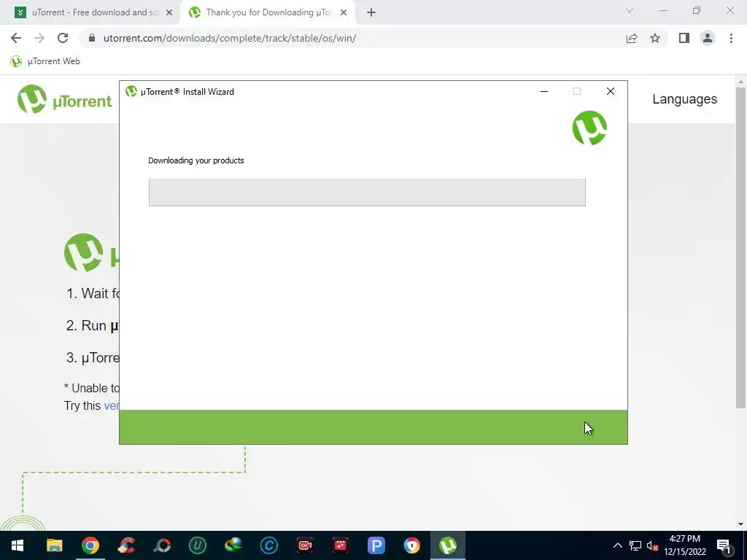Open a new browser tab

(x=371, y=13)
